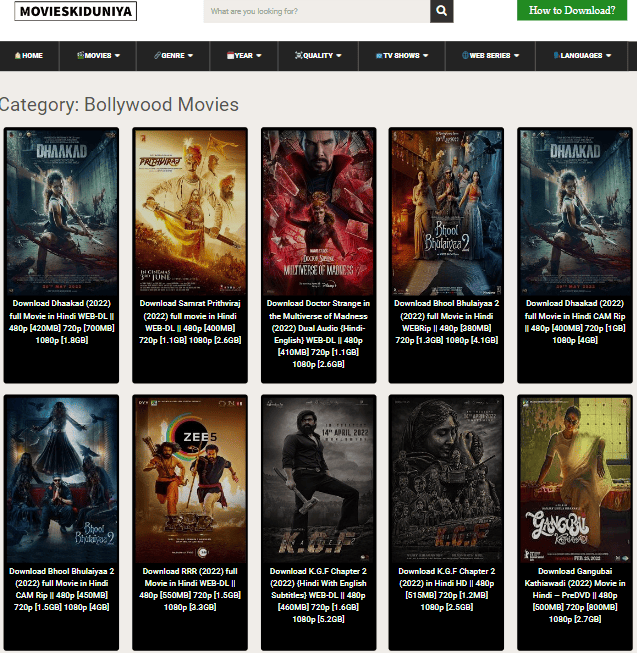
Task: Click the Doctor Strange poster thumbnail
Action: coord(318,212)
